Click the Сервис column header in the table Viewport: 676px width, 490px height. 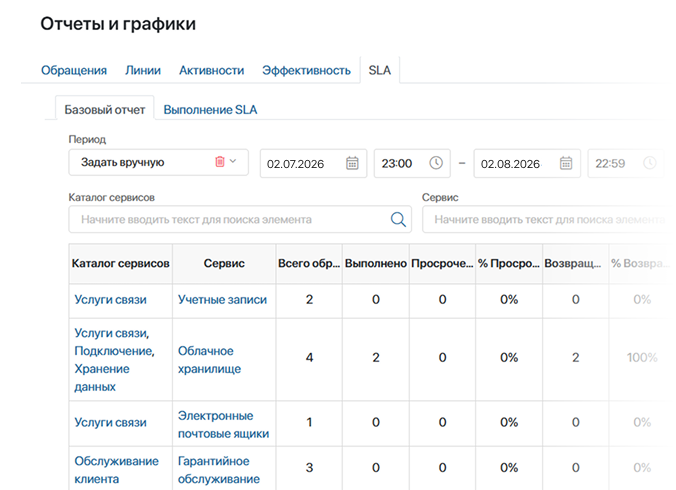coord(224,263)
